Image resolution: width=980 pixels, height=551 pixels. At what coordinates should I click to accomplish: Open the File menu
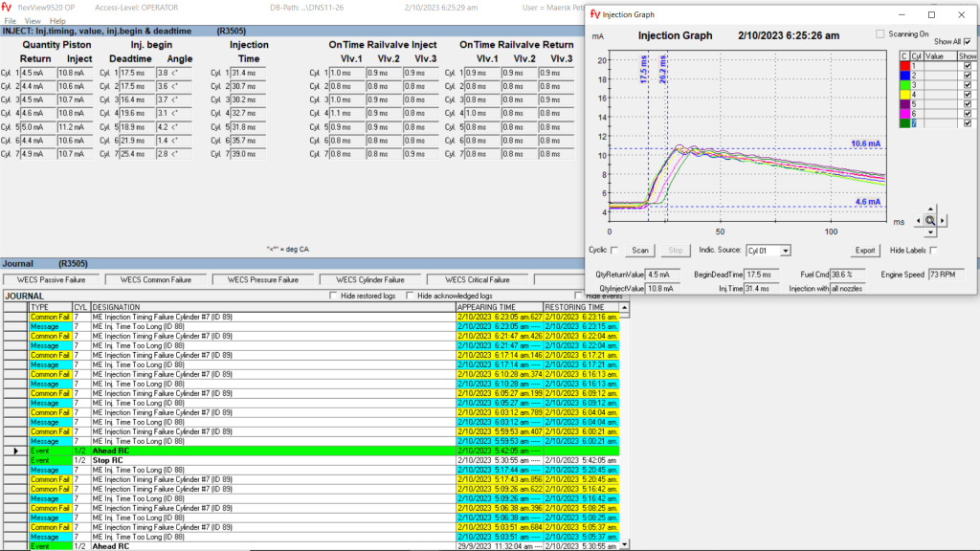point(10,20)
